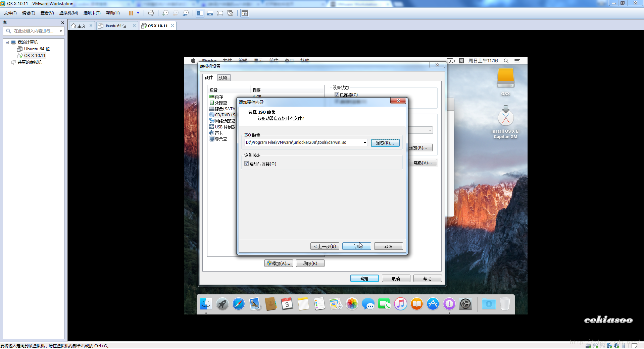Screen dimensions: 644x349
Task: Select 共享的虚拟机 in the library tree
Action: point(30,62)
